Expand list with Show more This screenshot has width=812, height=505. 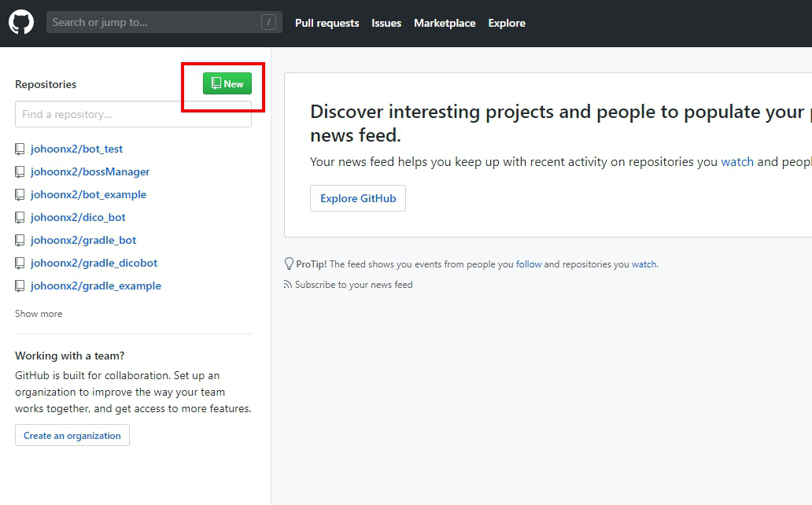pyautogui.click(x=39, y=314)
